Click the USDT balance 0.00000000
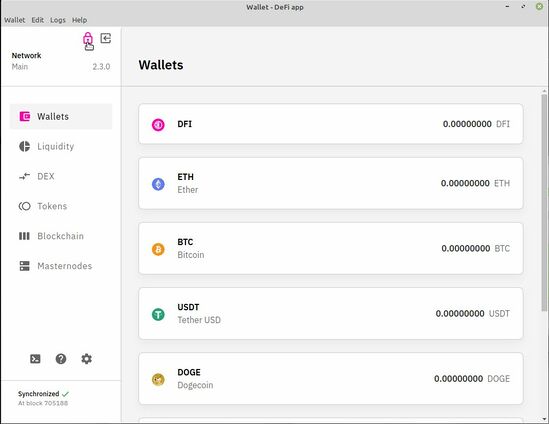The image size is (549, 424). pos(460,313)
